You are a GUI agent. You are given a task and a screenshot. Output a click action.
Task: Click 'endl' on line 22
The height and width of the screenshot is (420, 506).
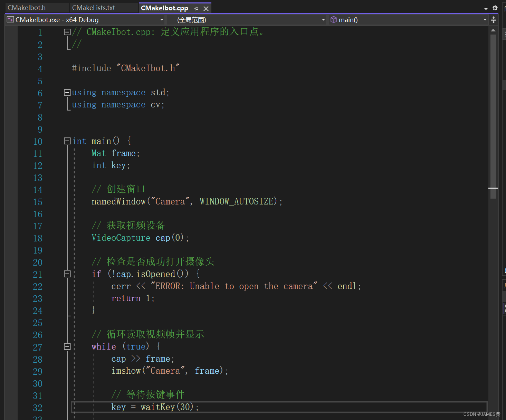347,286
